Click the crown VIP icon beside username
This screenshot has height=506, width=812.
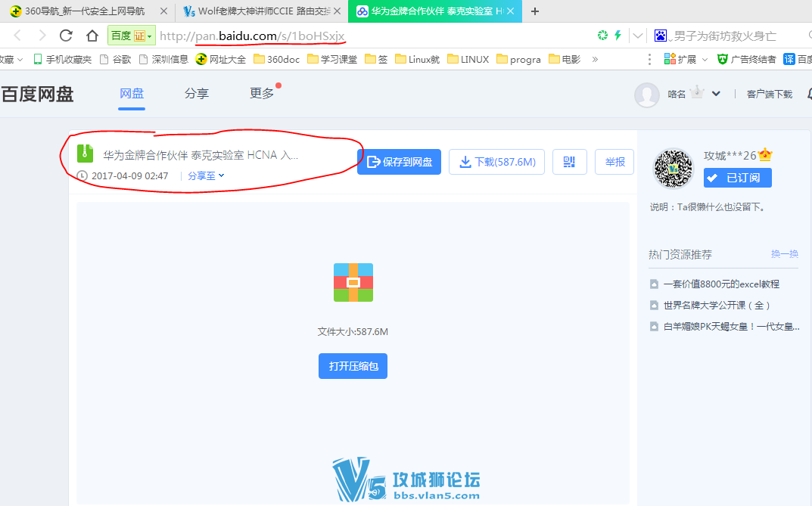coord(698,92)
